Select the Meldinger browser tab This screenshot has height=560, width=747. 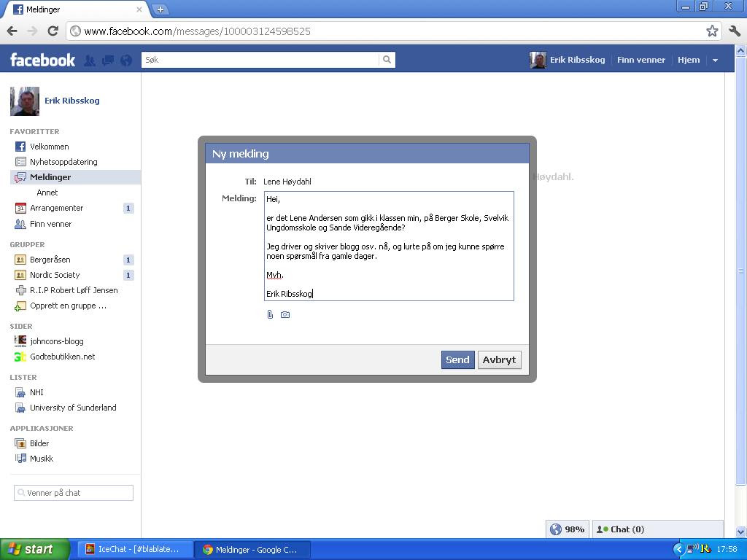coord(76,9)
